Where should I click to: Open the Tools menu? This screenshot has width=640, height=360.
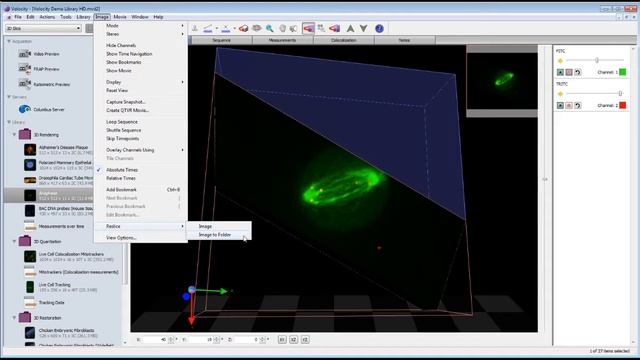pos(66,17)
